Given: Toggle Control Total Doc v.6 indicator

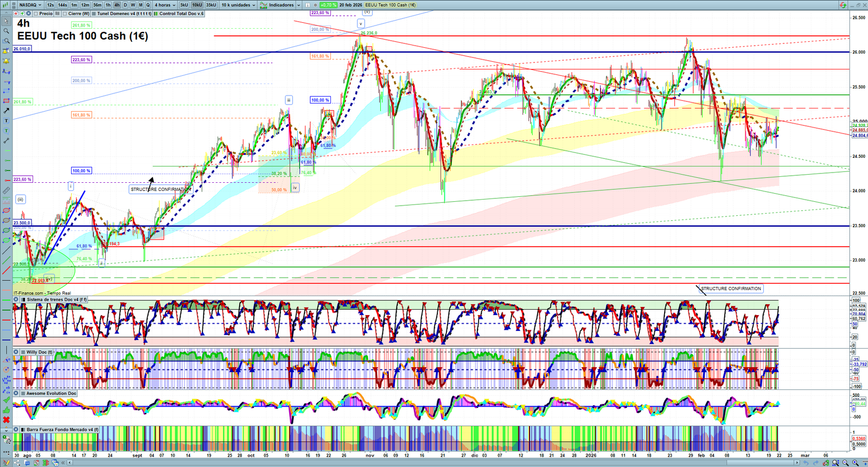Looking at the screenshot, I should pos(156,14).
